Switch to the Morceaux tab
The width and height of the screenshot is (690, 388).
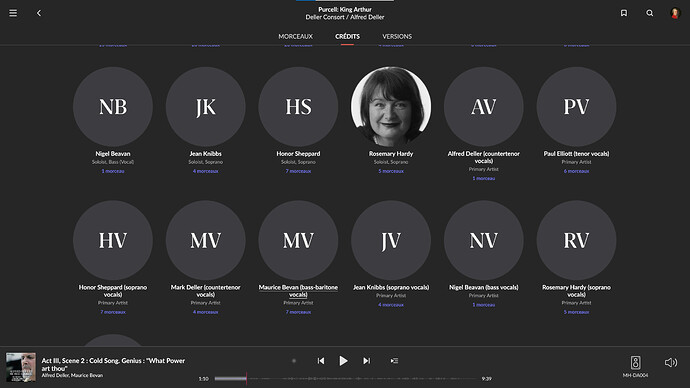[x=295, y=37]
